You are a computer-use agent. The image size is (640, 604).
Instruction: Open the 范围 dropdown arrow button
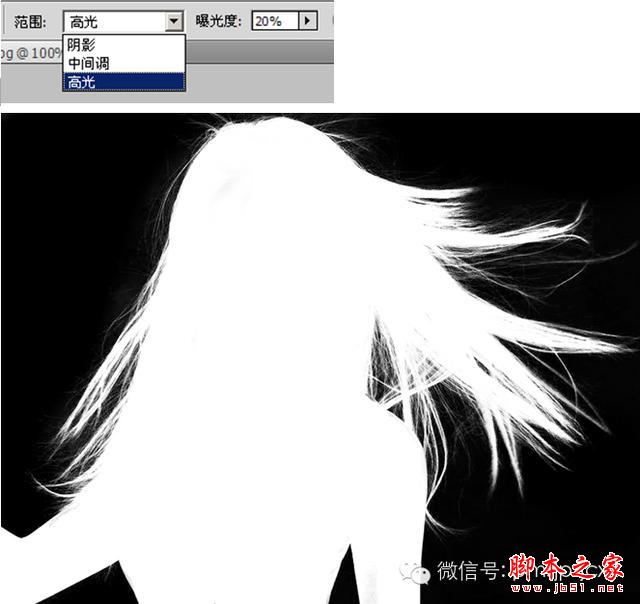(174, 21)
